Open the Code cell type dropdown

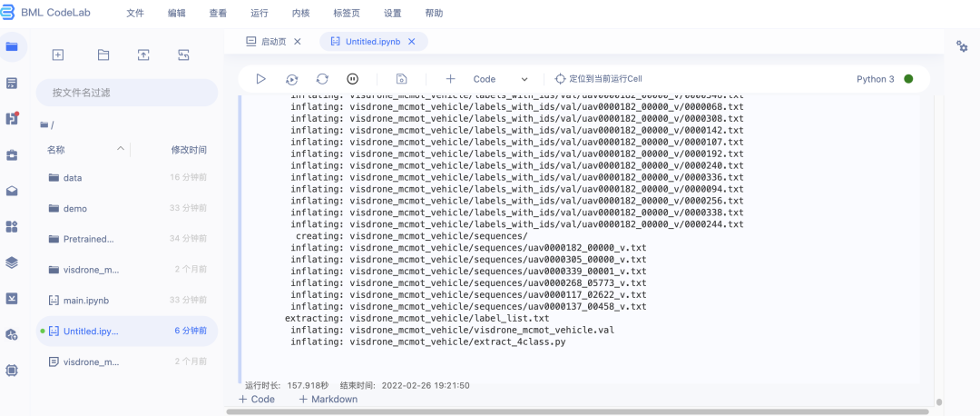click(x=500, y=79)
